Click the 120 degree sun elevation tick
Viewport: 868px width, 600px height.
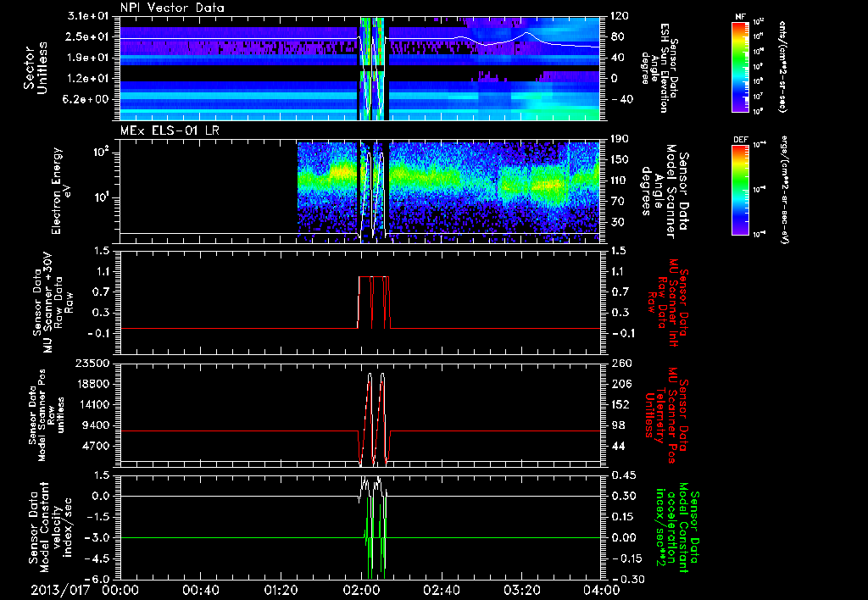[x=620, y=16]
